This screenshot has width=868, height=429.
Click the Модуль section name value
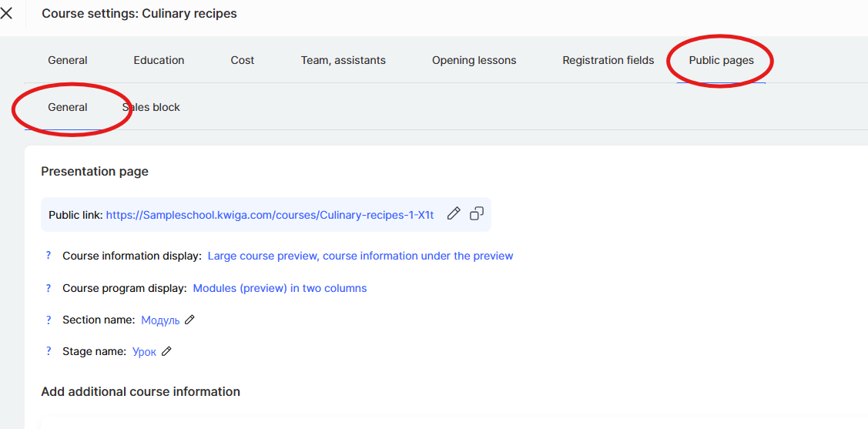(x=160, y=320)
